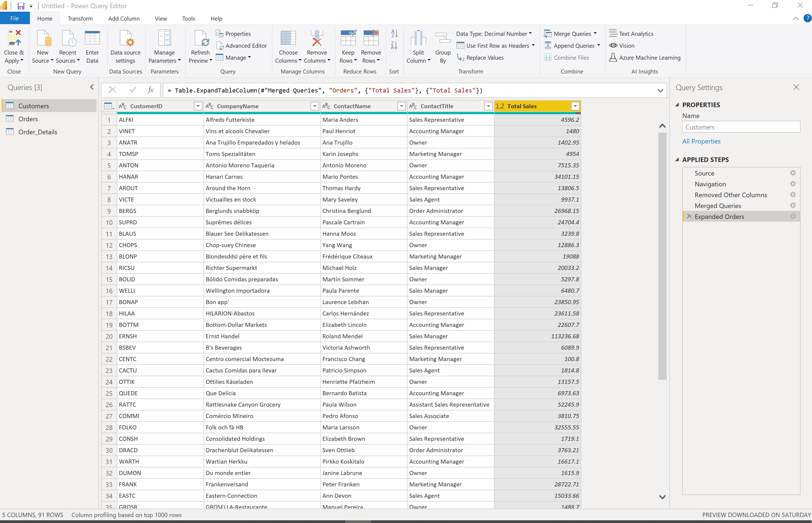The height and width of the screenshot is (523, 812).
Task: Expand the formula bar
Action: [x=660, y=91]
